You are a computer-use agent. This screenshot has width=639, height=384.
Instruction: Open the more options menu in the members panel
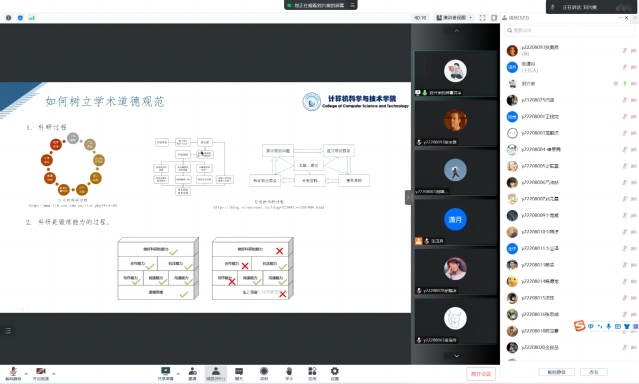click(x=620, y=18)
